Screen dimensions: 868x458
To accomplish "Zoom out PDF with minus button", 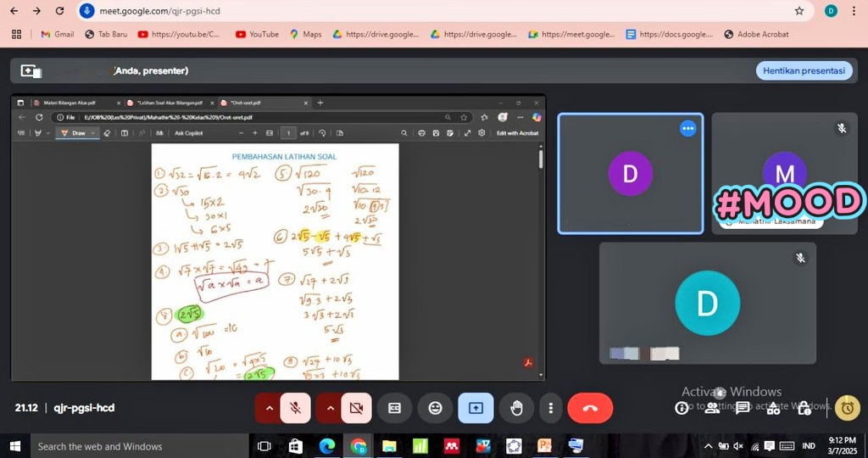I will point(241,133).
